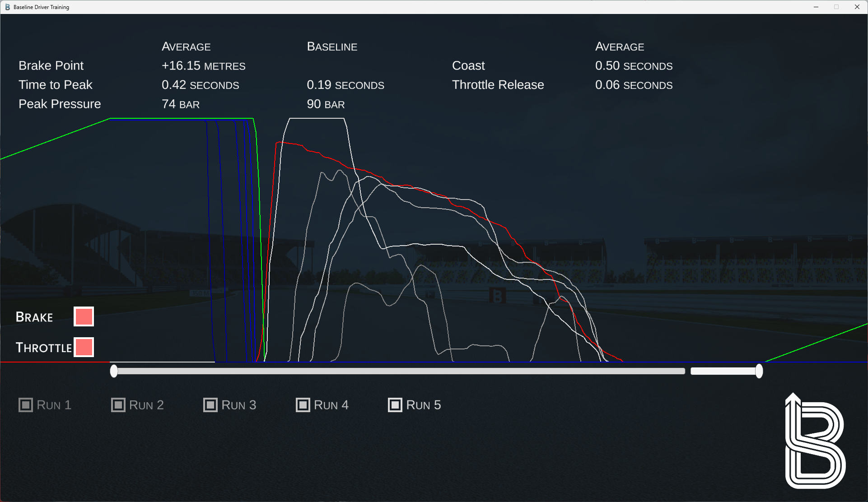The height and width of the screenshot is (502, 868).
Task: Close the Baseline Driver Training window
Action: tap(857, 7)
